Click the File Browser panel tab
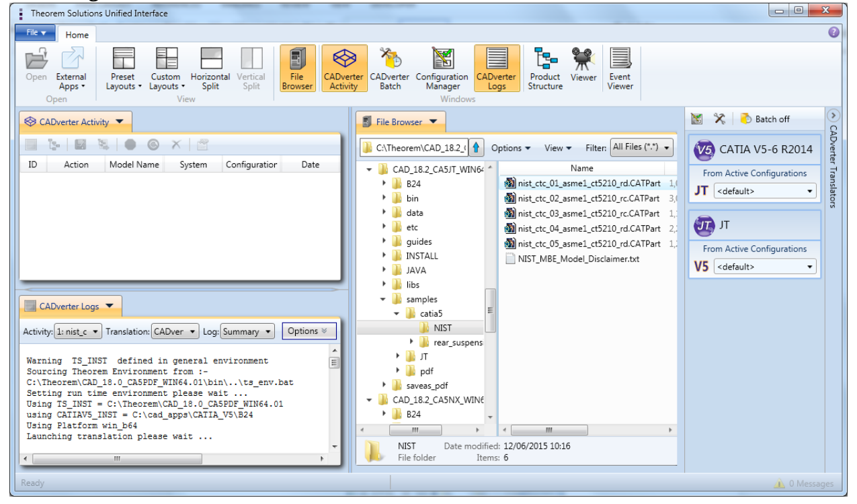 399,122
